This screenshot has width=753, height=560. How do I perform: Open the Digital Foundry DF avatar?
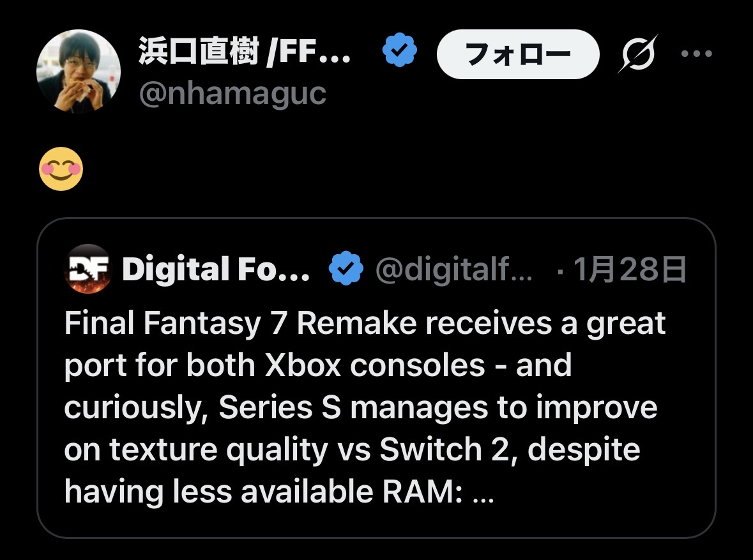[88, 270]
